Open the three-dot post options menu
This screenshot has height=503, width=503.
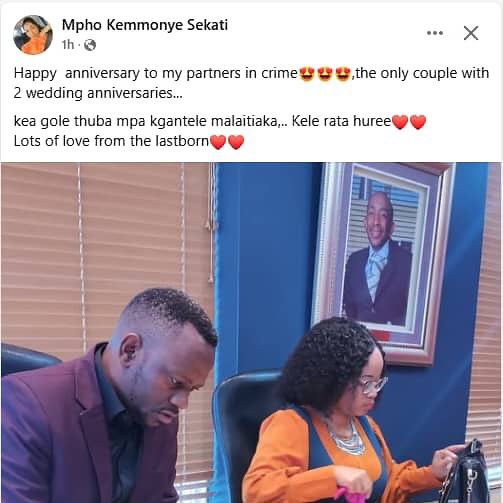coord(435,33)
